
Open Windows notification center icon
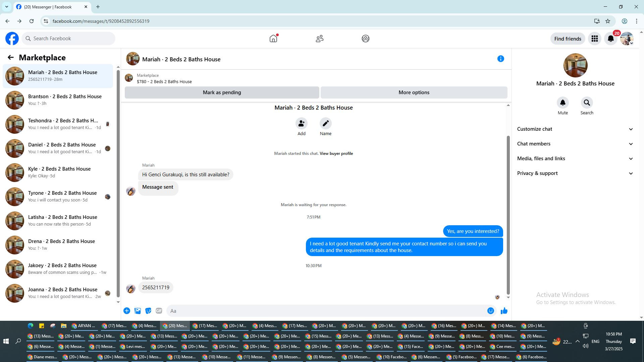click(x=633, y=341)
